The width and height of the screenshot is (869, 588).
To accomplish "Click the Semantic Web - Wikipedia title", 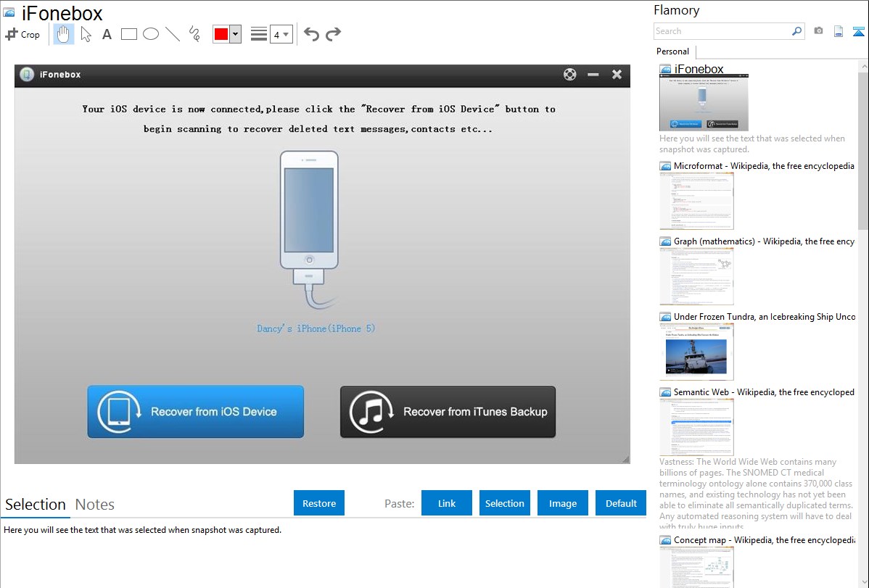I will (x=764, y=392).
